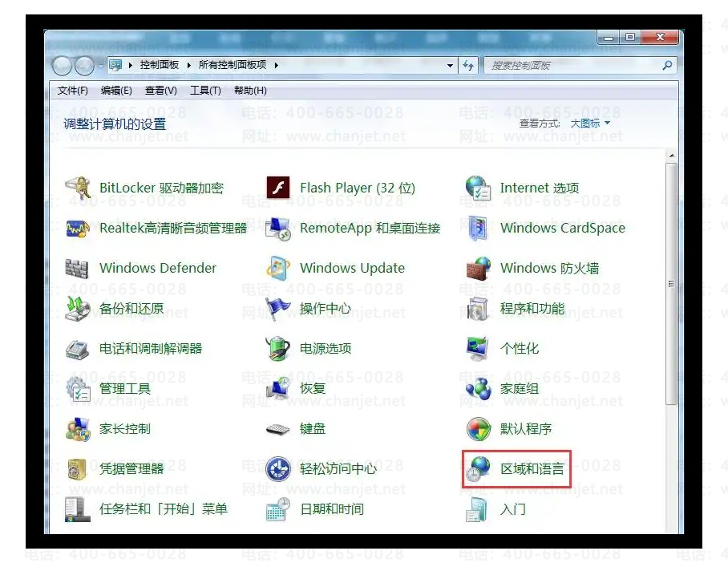Open 个性化 monitor icon
This screenshot has height=563, width=728.
click(478, 348)
